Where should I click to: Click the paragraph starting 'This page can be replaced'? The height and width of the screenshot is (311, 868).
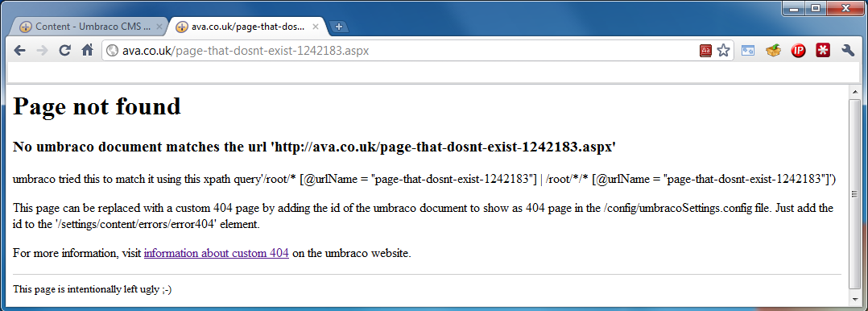coord(423,217)
